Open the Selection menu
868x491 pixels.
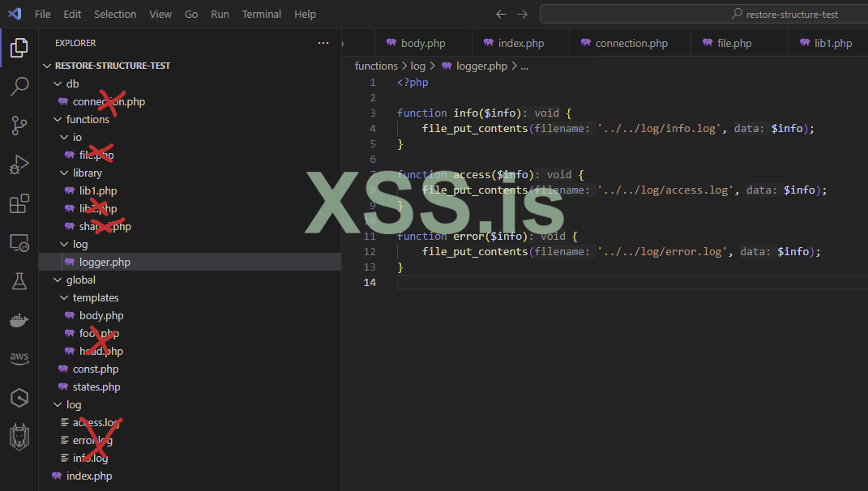pyautogui.click(x=115, y=14)
